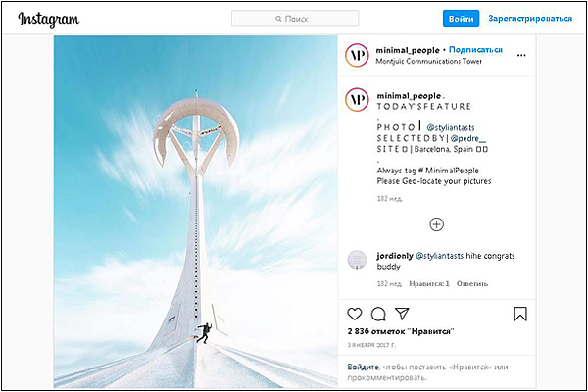Click the 3 января 2017 г. date
This screenshot has width=588, height=392.
point(371,345)
